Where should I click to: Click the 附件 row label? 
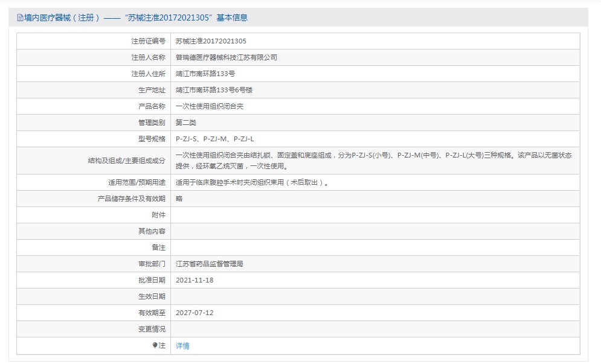click(x=159, y=215)
